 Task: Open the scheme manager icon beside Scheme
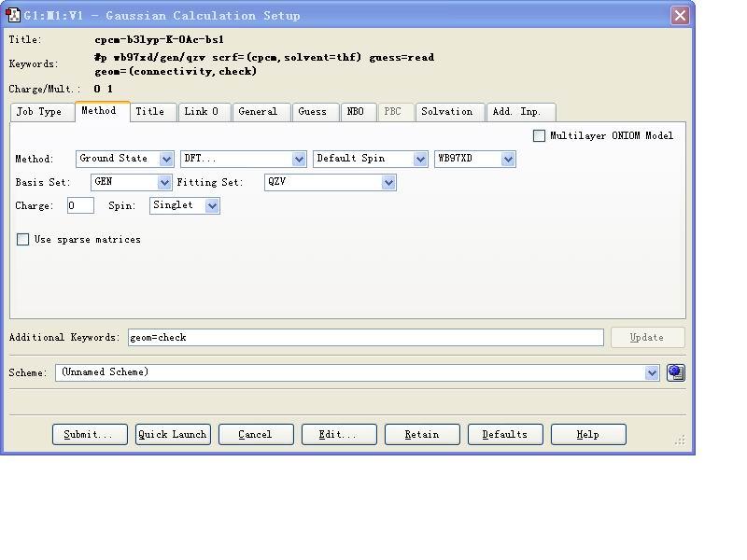point(675,372)
